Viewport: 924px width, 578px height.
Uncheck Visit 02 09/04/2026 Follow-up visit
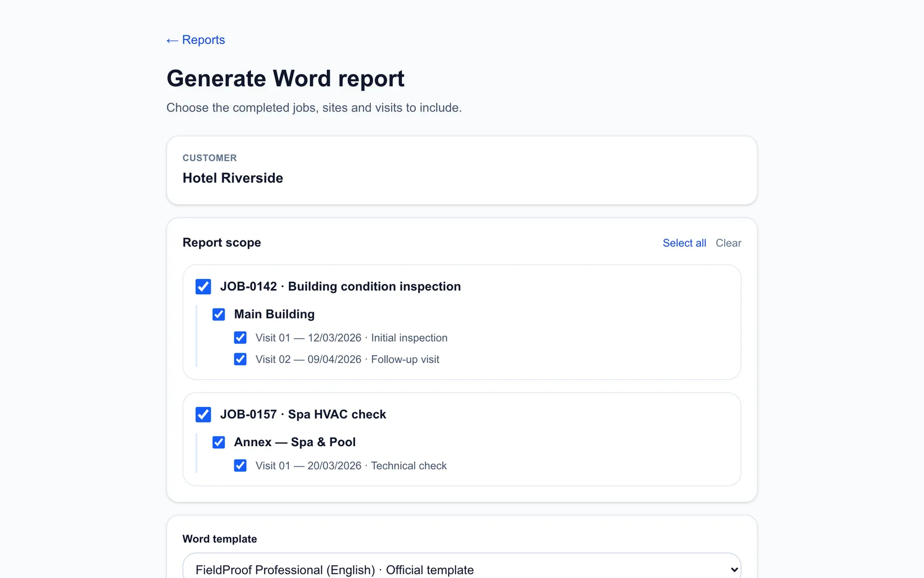(240, 359)
